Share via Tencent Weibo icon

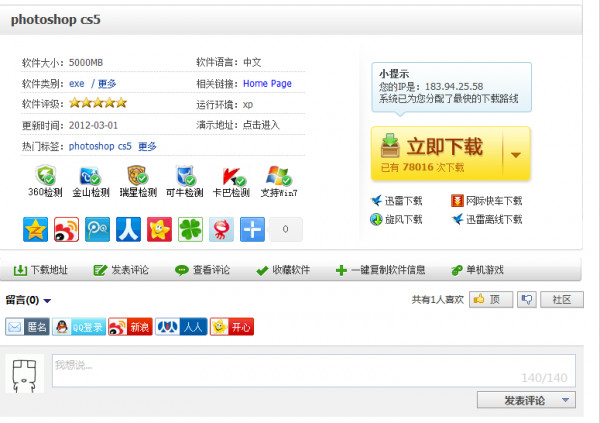[x=97, y=229]
